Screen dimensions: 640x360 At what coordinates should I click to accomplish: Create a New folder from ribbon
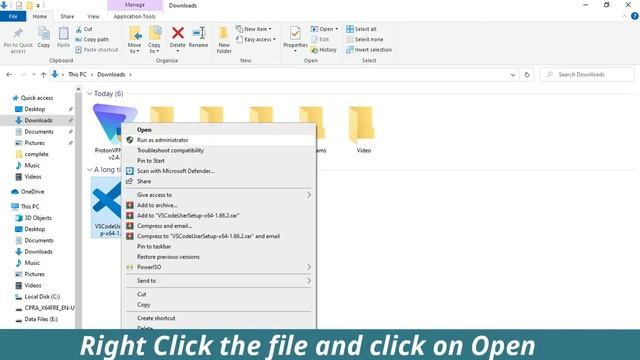coord(224,40)
